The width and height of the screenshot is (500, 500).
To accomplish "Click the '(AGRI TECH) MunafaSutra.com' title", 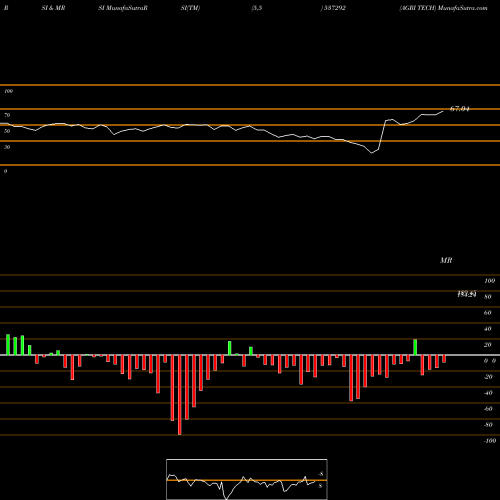I will [443, 8].
